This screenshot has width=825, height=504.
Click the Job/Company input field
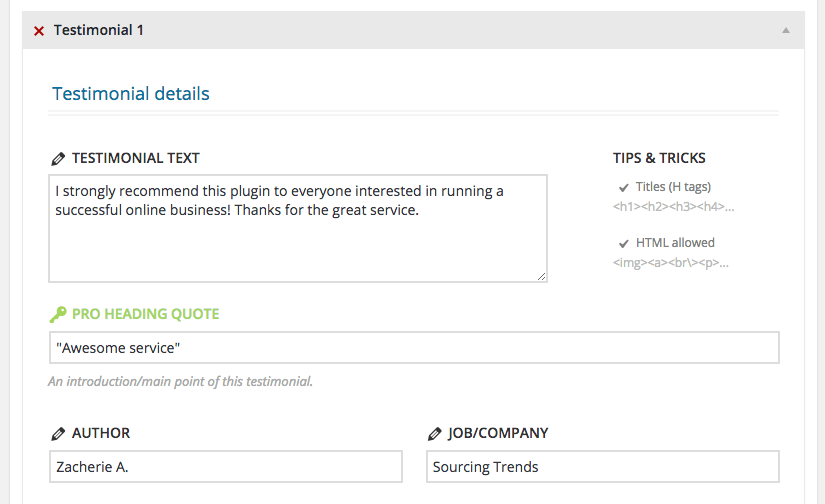click(x=602, y=467)
